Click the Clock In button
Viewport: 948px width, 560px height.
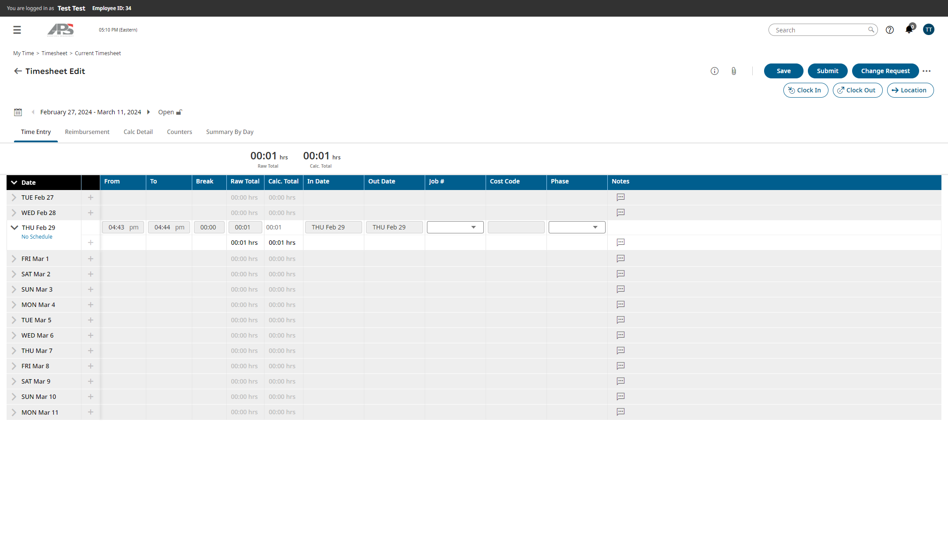(x=805, y=90)
